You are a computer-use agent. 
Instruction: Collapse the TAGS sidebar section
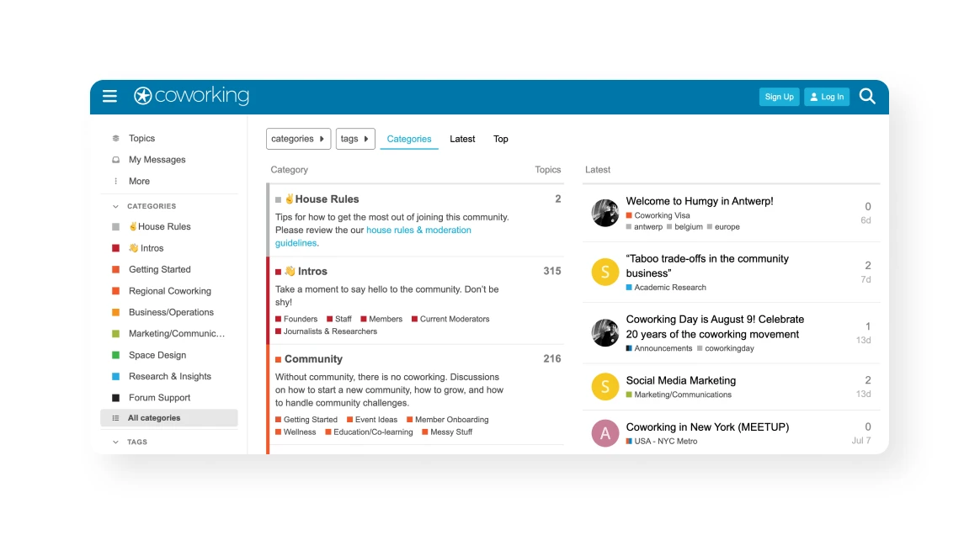pyautogui.click(x=116, y=442)
